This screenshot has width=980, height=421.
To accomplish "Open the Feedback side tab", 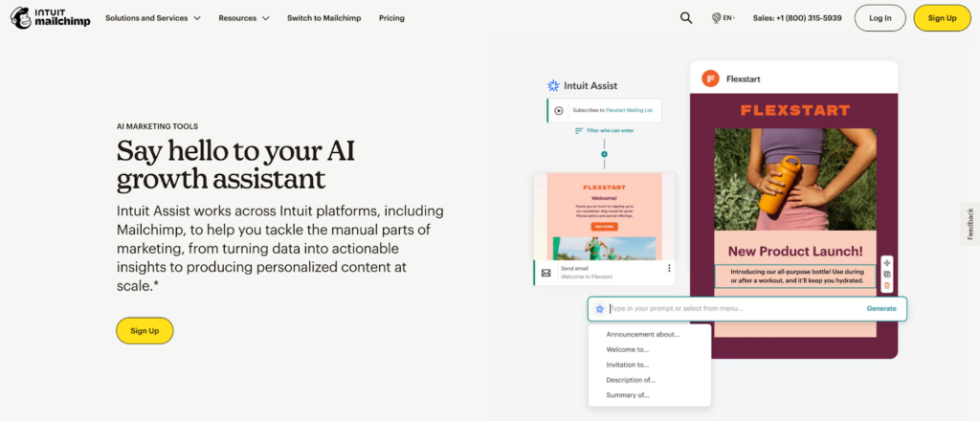I will pyautogui.click(x=970, y=224).
